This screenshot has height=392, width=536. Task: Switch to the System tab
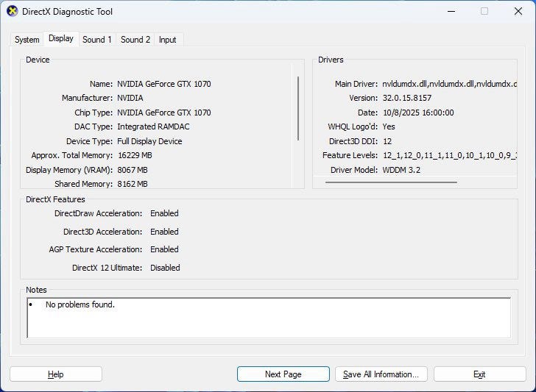(27, 40)
